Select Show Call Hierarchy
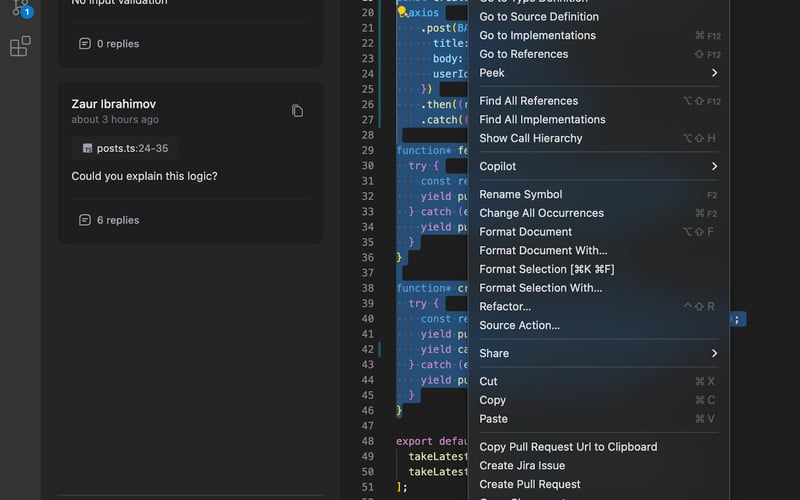Image resolution: width=800 pixels, height=500 pixels. (598, 138)
